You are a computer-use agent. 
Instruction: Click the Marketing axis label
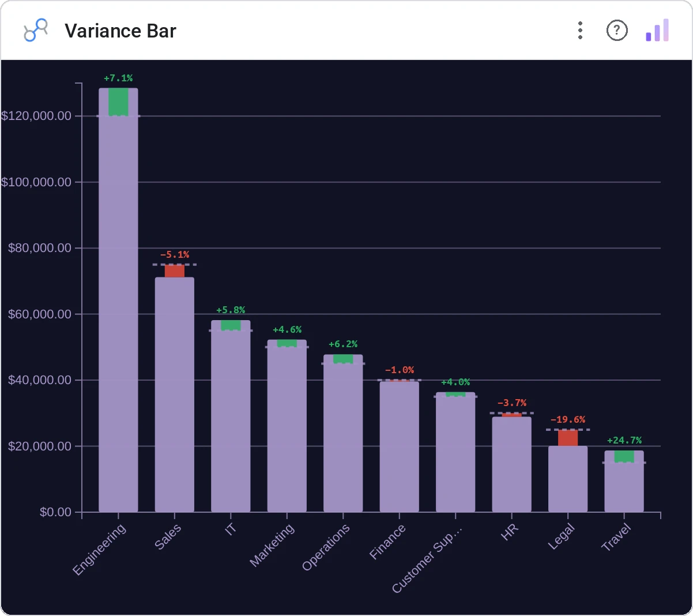[272, 545]
